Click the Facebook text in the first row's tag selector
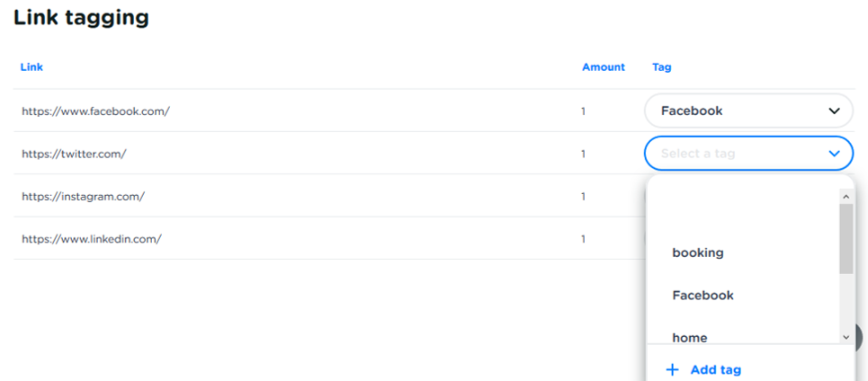This screenshot has width=868, height=381. click(692, 111)
